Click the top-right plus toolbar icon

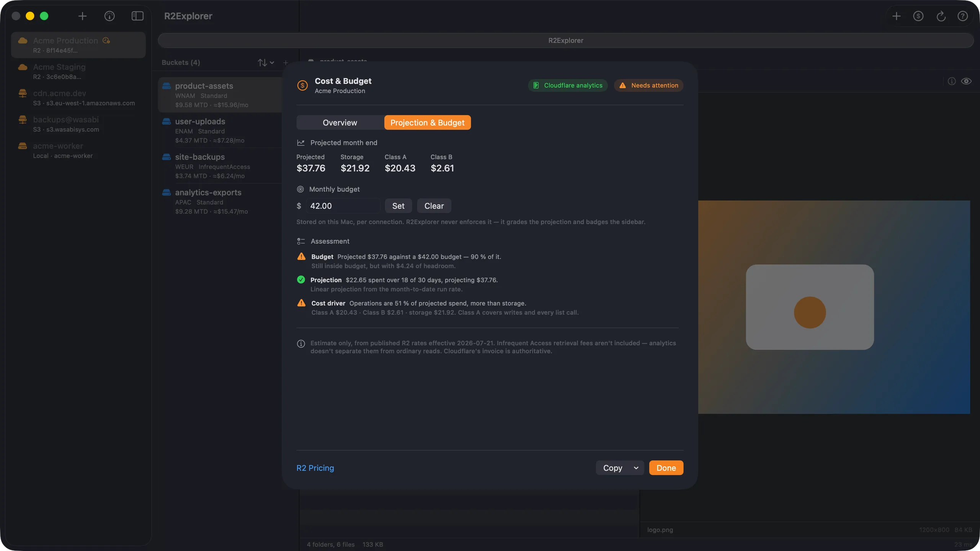tap(896, 16)
